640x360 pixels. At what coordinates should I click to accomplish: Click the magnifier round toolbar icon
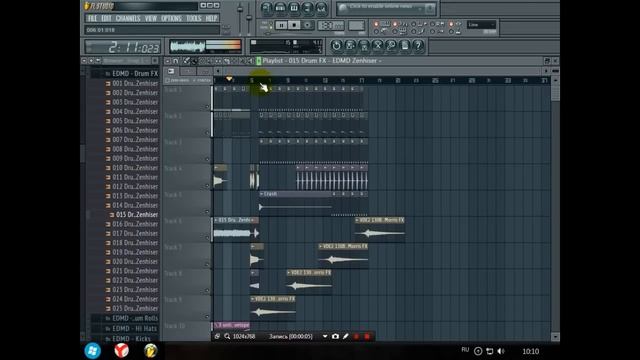391,45
